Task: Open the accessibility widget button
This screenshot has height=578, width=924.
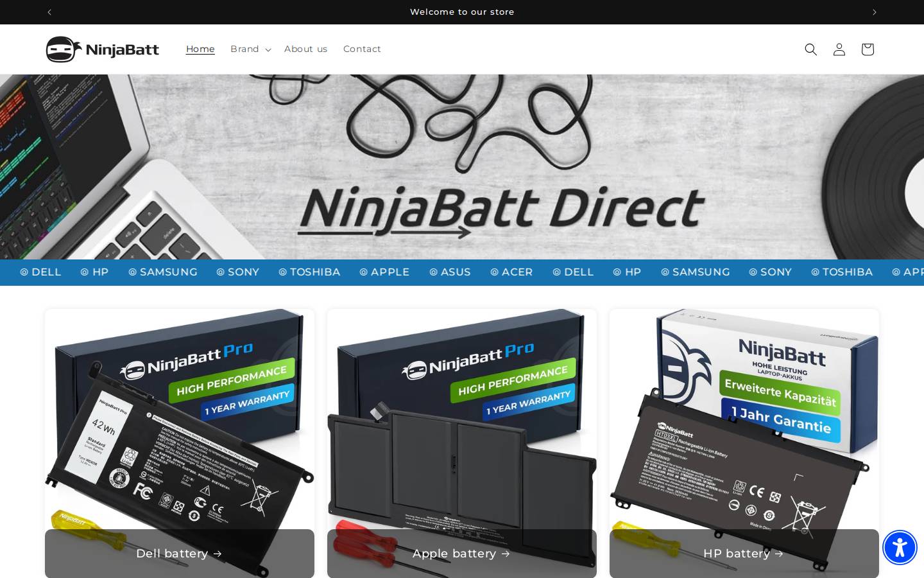Action: 900,547
